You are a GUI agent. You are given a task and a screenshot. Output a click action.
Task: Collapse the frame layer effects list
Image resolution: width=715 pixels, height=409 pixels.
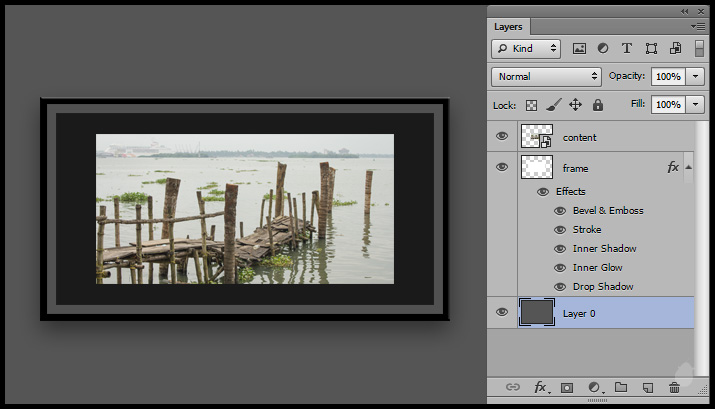coord(688,167)
